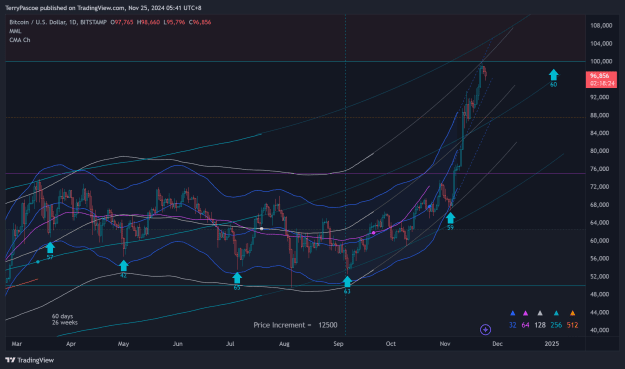Click the cyan up arrow labeled 59
Image resolution: width=625 pixels, height=369 pixels.
pyautogui.click(x=450, y=218)
